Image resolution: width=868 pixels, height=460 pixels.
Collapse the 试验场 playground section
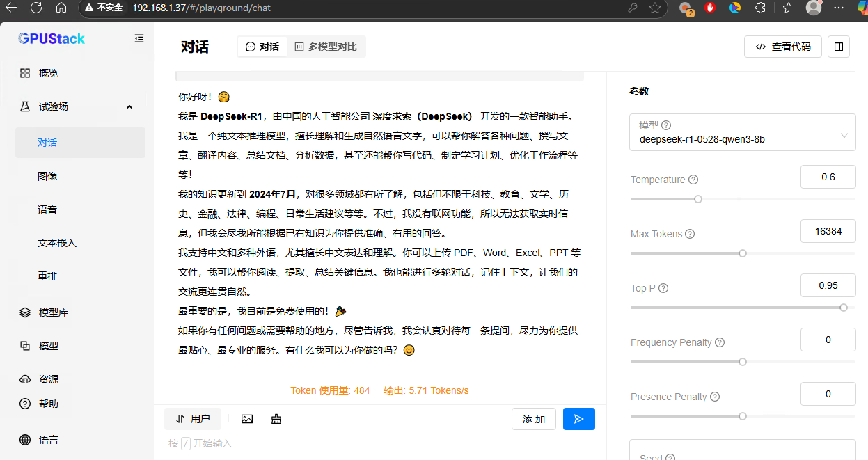click(x=129, y=106)
